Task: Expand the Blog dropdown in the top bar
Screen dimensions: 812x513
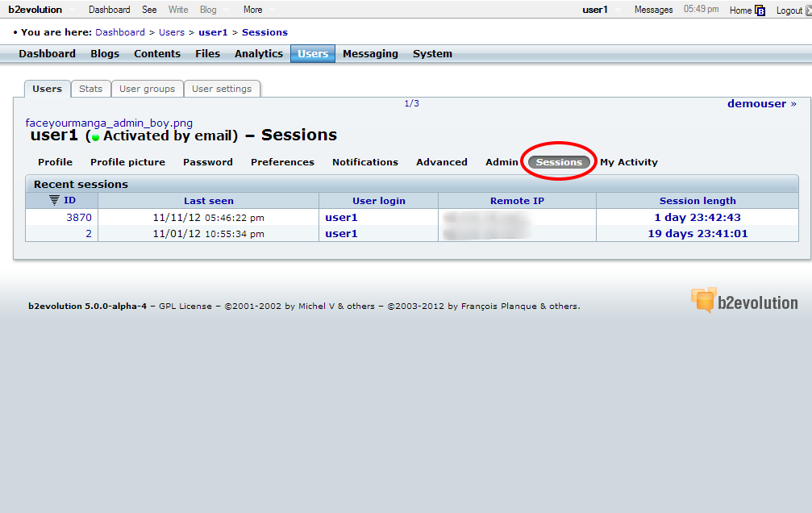Action: point(208,10)
